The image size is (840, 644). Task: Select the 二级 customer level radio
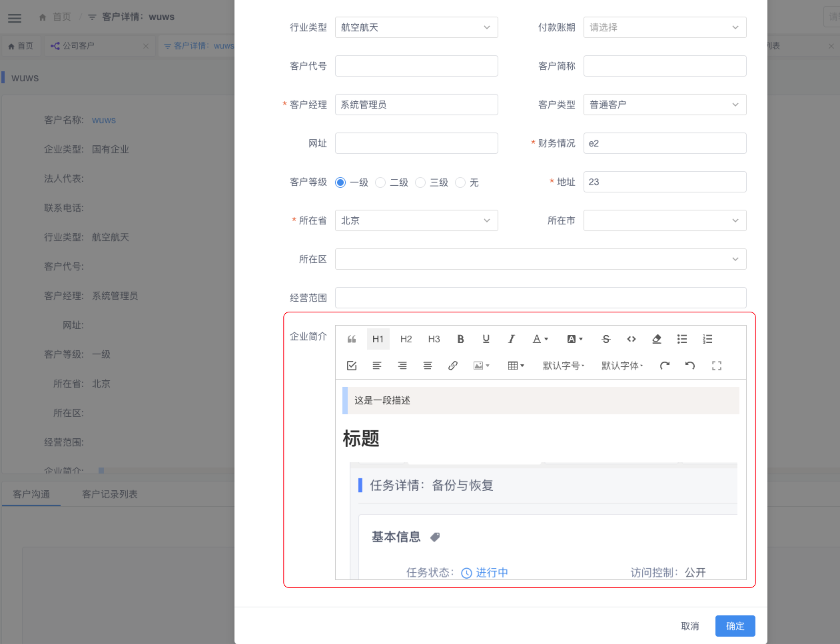(380, 182)
